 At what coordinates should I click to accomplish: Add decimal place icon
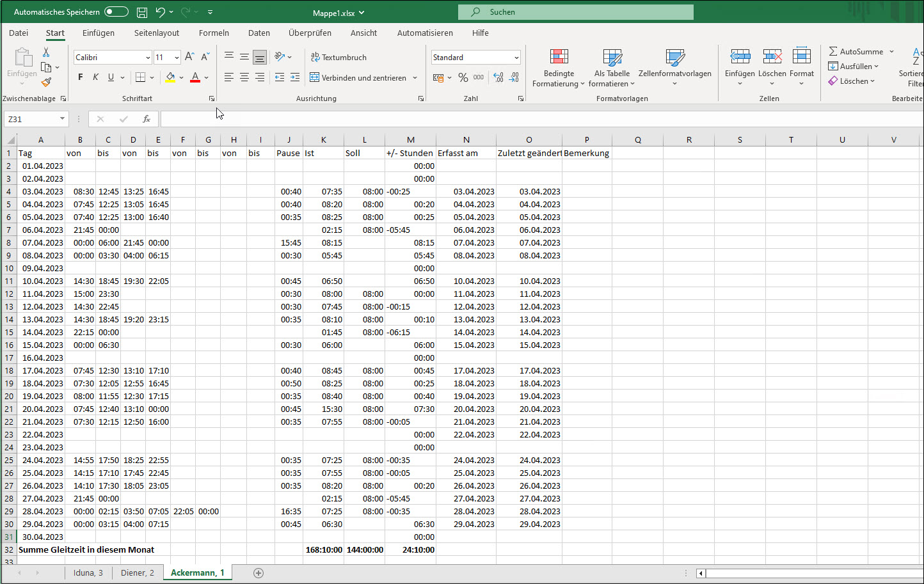point(498,77)
